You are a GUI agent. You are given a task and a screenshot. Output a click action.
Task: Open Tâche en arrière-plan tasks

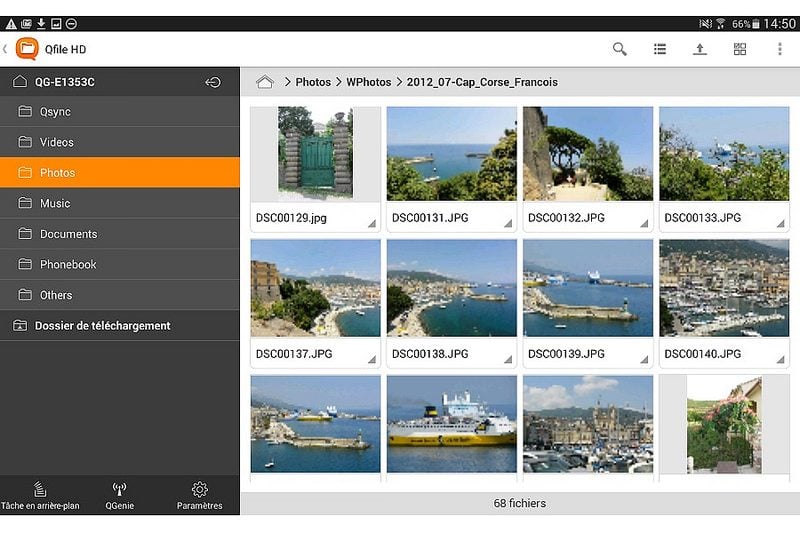[x=40, y=495]
